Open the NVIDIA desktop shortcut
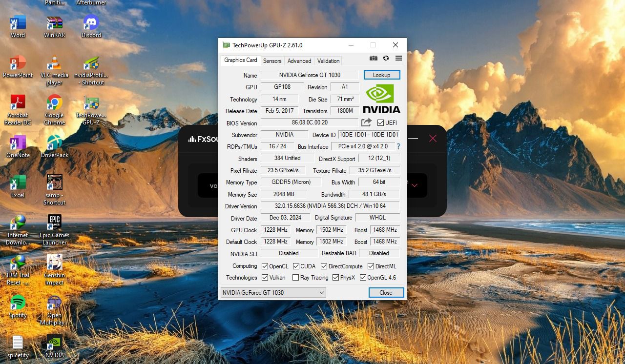This screenshot has width=625, height=364. tap(55, 346)
